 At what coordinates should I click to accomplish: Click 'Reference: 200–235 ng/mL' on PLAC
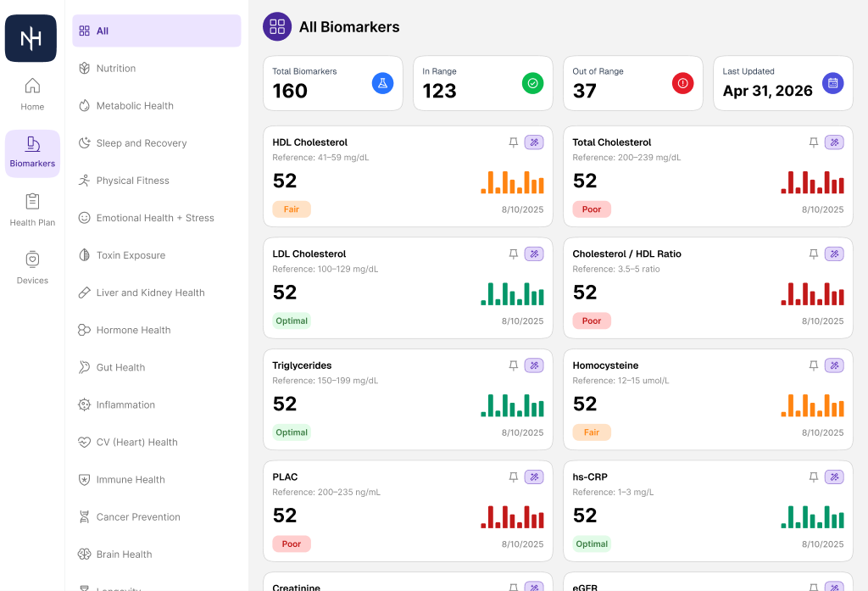tap(326, 492)
